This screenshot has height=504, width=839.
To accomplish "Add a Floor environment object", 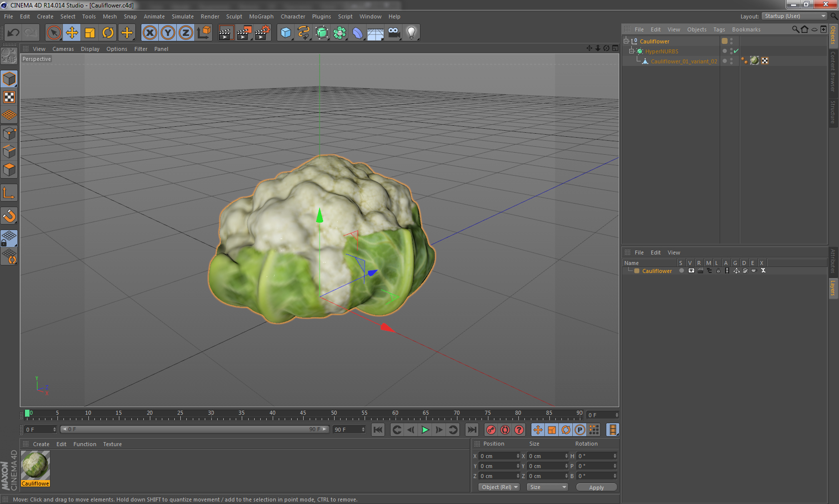I will [376, 33].
